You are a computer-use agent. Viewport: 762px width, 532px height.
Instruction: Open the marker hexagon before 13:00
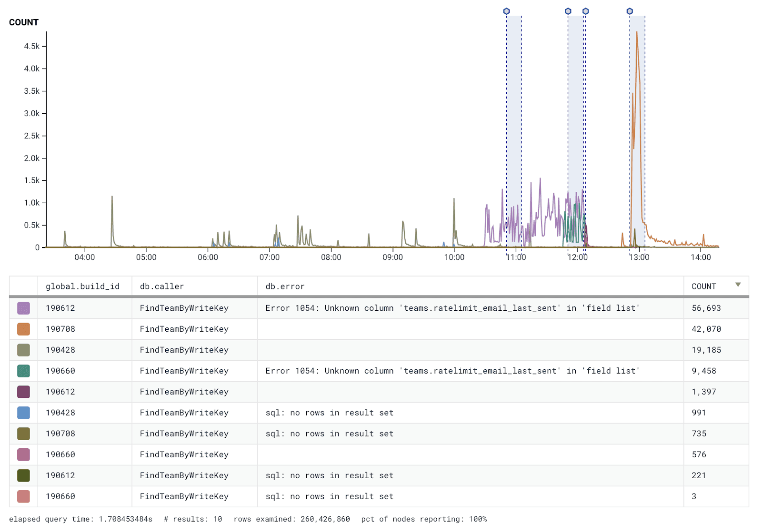(630, 11)
